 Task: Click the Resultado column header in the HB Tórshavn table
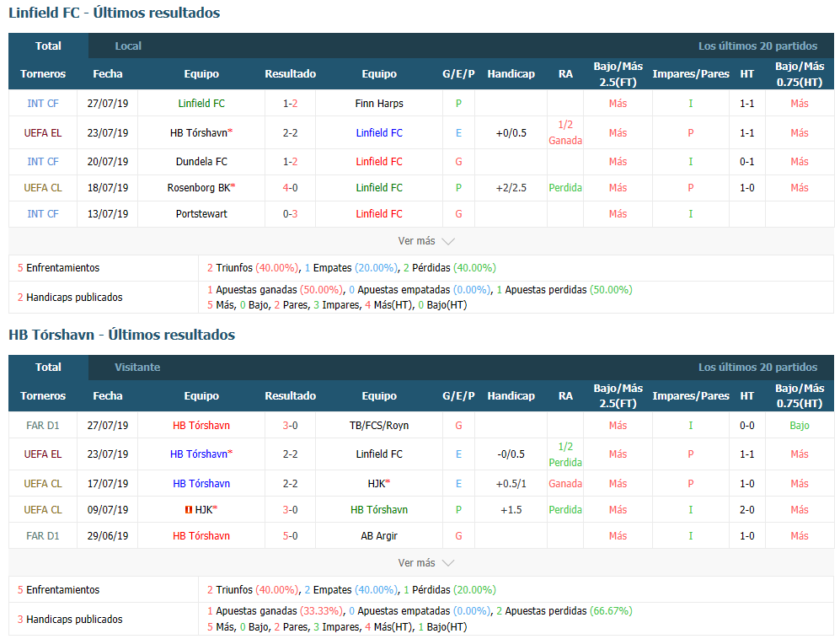[291, 396]
